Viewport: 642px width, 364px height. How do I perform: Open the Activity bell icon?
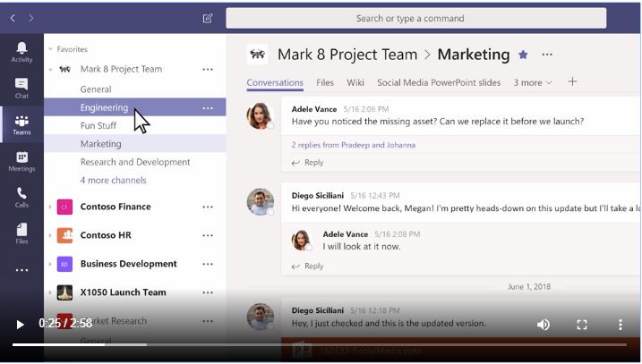click(x=21, y=52)
